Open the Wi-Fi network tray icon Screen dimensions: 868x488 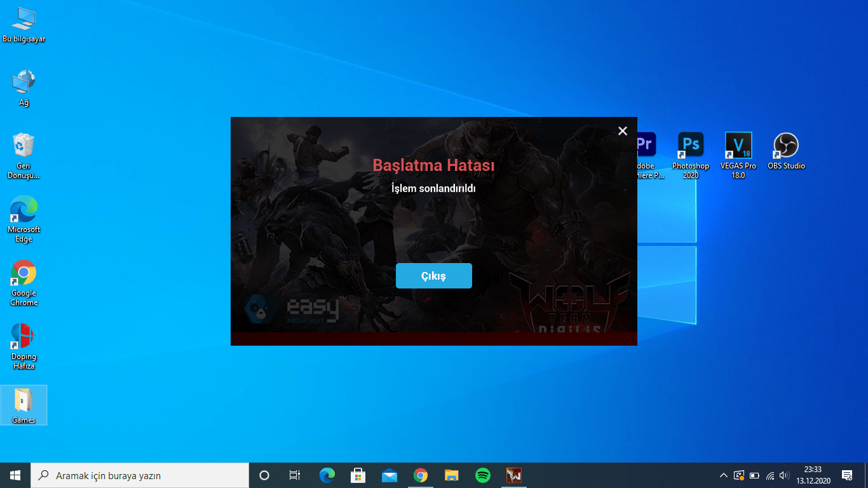coord(770,475)
